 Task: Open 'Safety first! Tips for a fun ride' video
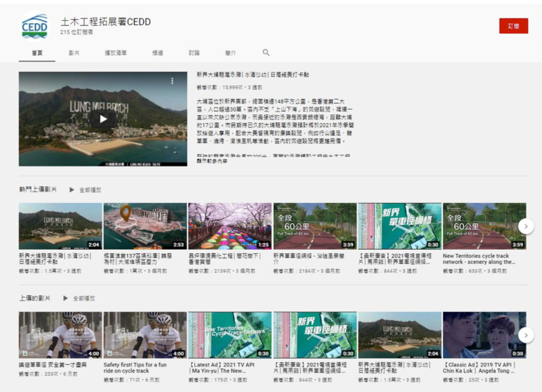[x=144, y=368]
